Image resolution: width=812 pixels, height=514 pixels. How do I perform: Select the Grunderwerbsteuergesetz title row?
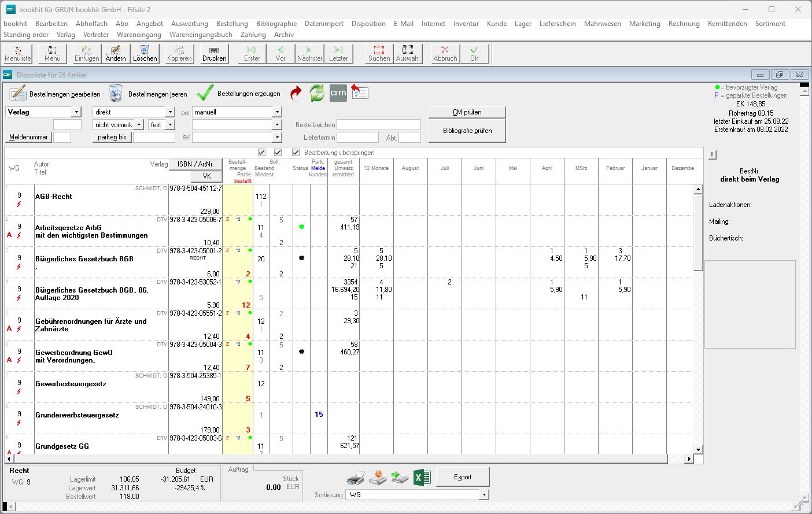tap(77, 415)
